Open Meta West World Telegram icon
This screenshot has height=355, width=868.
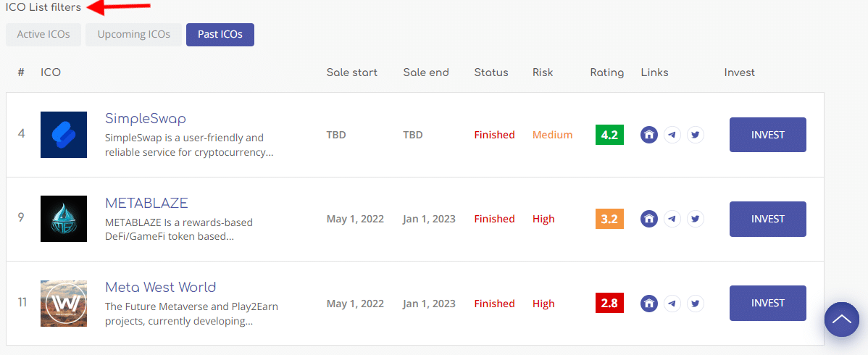coord(672,304)
